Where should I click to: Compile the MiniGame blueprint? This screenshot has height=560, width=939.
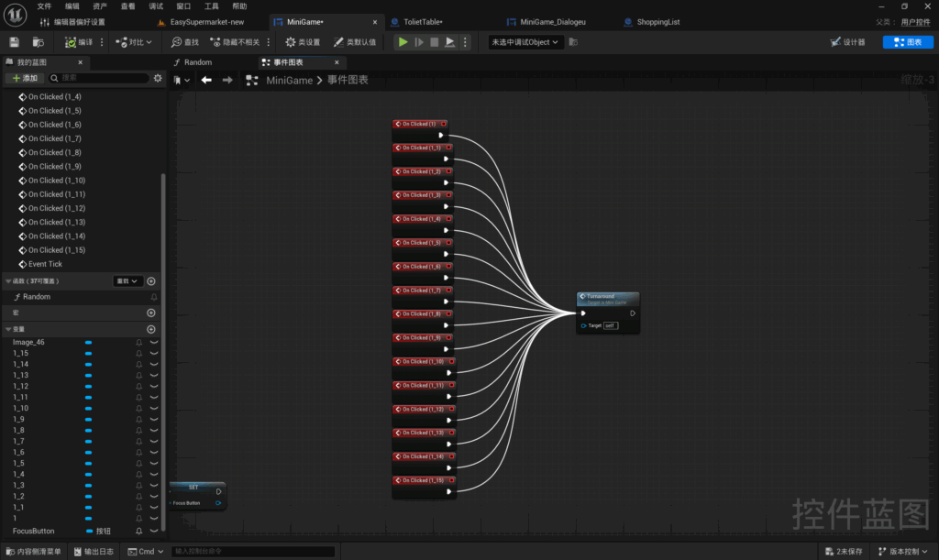point(79,42)
